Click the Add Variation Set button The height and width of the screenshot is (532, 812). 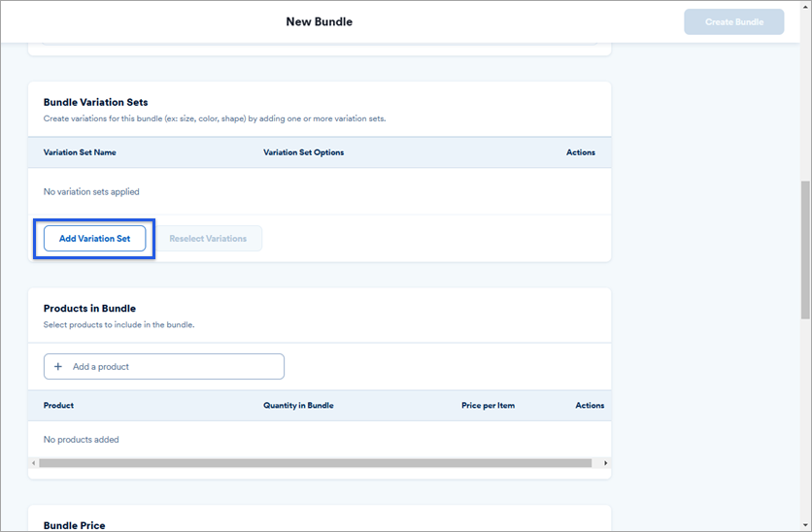pos(95,239)
